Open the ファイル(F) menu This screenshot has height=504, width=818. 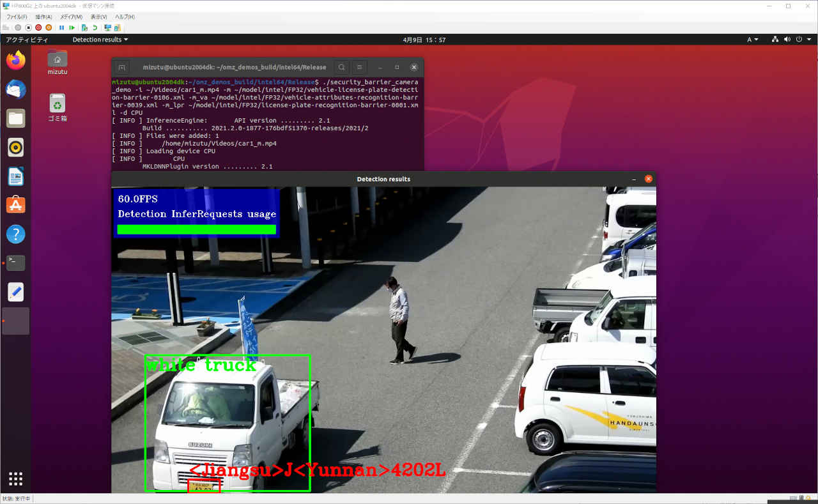click(x=17, y=17)
